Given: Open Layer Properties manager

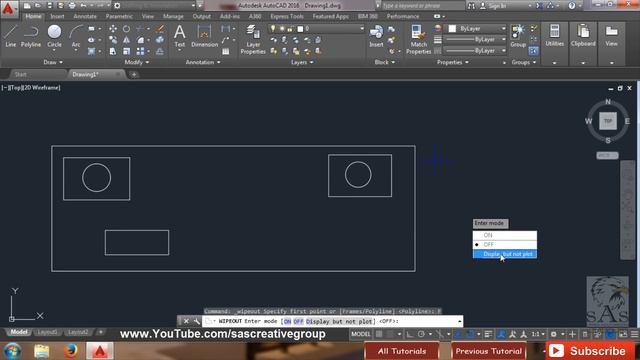Looking at the screenshot, I should 253,39.
